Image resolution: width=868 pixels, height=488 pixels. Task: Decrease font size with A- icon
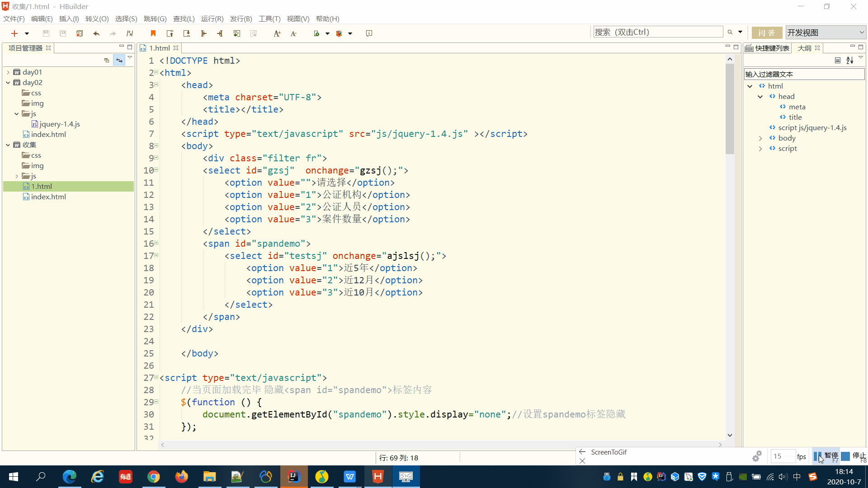[x=293, y=33]
